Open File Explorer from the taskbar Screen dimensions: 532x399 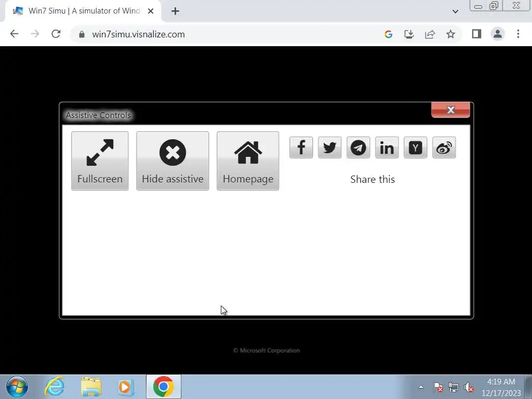pyautogui.click(x=91, y=387)
